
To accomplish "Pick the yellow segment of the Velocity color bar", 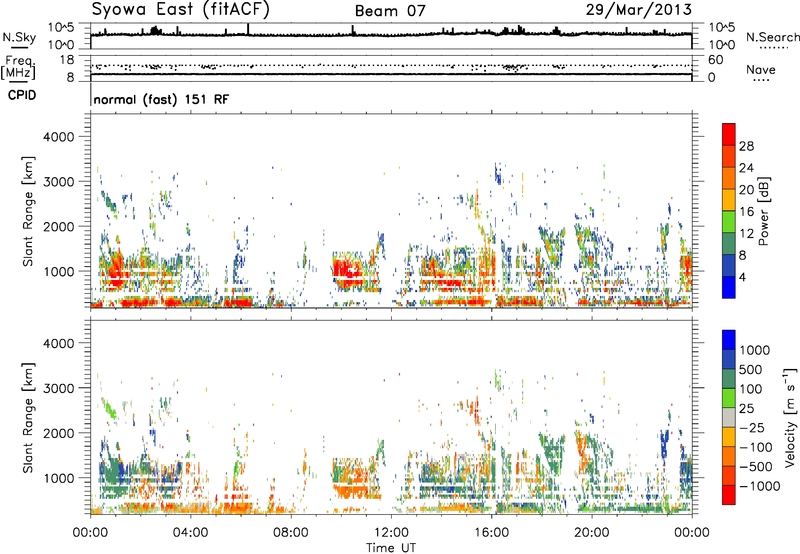I will tap(729, 437).
